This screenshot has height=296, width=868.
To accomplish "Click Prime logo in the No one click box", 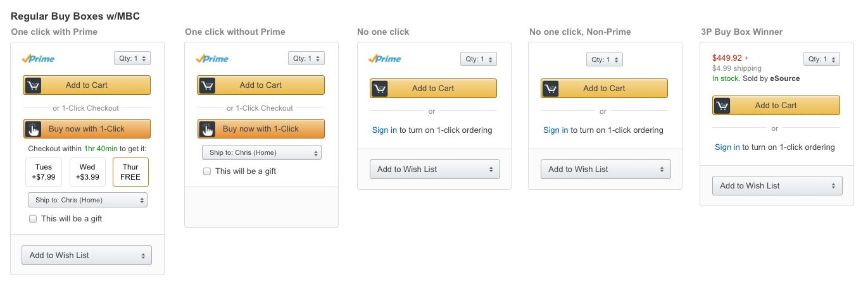I will point(384,59).
